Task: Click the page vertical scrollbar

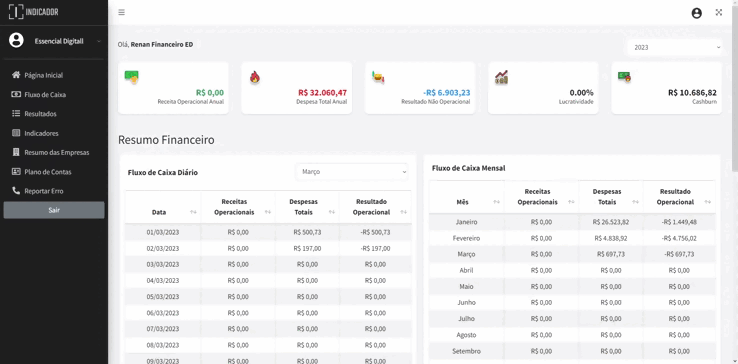Action: point(734,89)
